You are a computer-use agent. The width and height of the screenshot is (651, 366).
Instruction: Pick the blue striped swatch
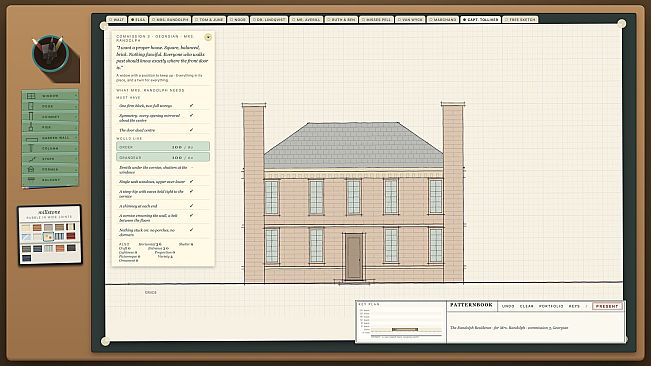pos(59,236)
